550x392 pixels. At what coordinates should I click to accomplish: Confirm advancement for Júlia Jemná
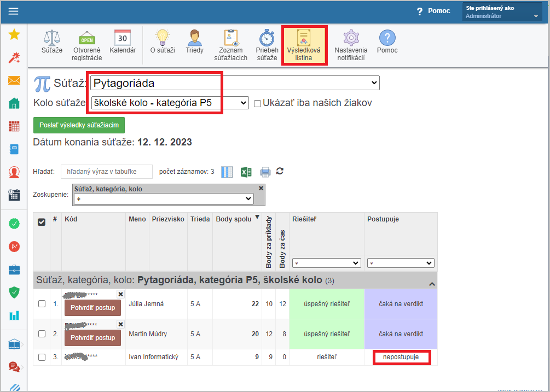(92, 308)
